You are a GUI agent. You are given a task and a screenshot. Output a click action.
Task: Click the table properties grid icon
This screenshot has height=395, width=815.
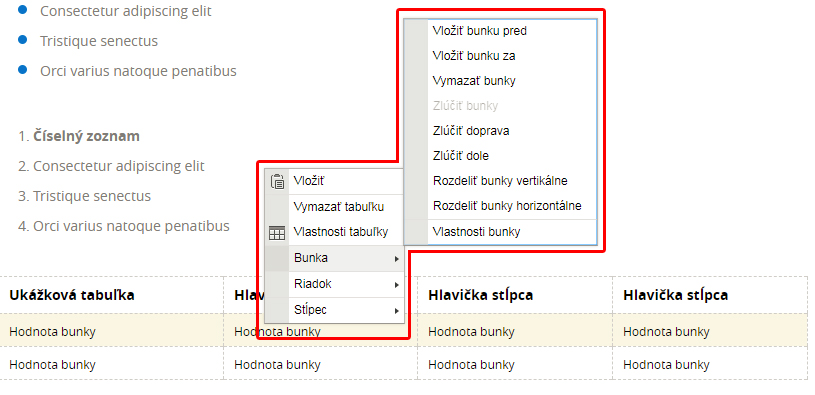click(x=277, y=233)
